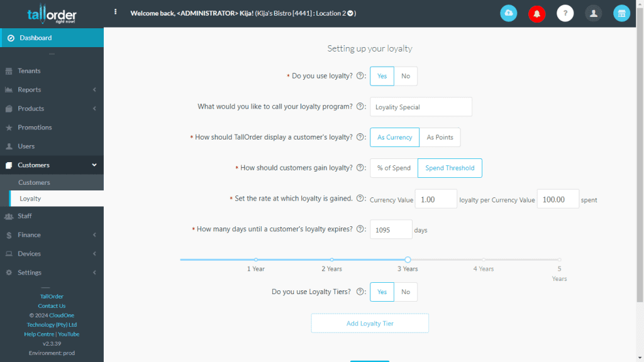Toggle loyalty usage to No

coord(406,75)
